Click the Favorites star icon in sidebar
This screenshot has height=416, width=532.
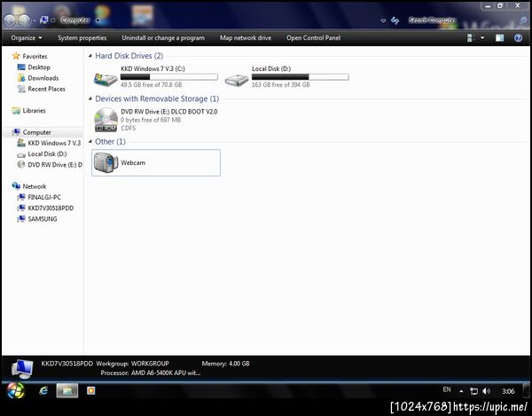pos(16,56)
